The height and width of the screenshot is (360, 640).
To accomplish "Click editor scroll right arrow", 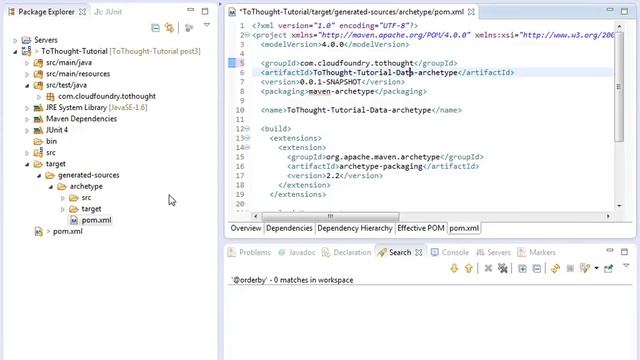I will point(608,216).
